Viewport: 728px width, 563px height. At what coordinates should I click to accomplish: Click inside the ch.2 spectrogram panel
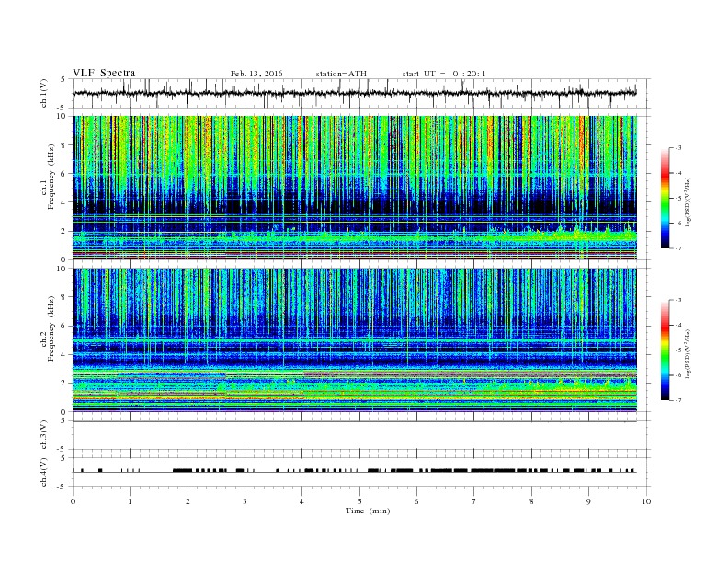coord(354,339)
